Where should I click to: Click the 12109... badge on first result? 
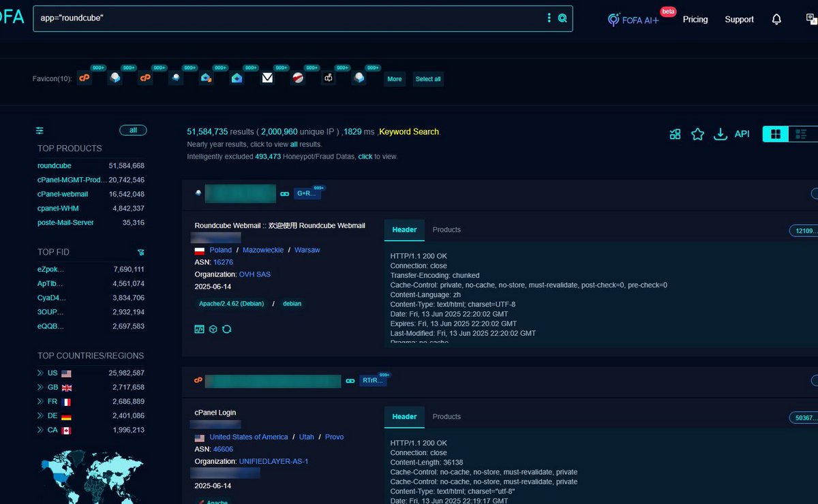pyautogui.click(x=804, y=231)
